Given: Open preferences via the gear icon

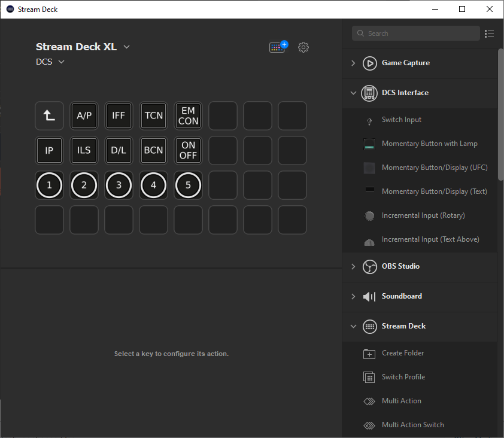Looking at the screenshot, I should (x=303, y=47).
